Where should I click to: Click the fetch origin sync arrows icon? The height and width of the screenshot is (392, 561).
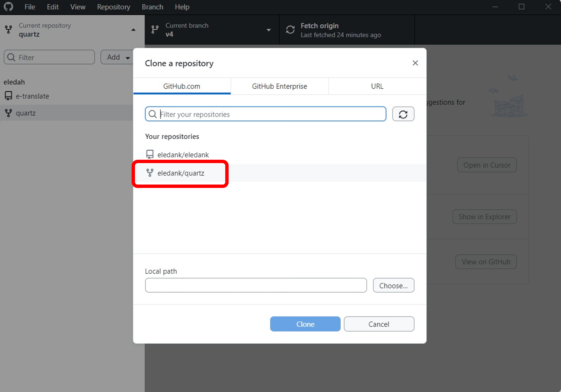(290, 30)
